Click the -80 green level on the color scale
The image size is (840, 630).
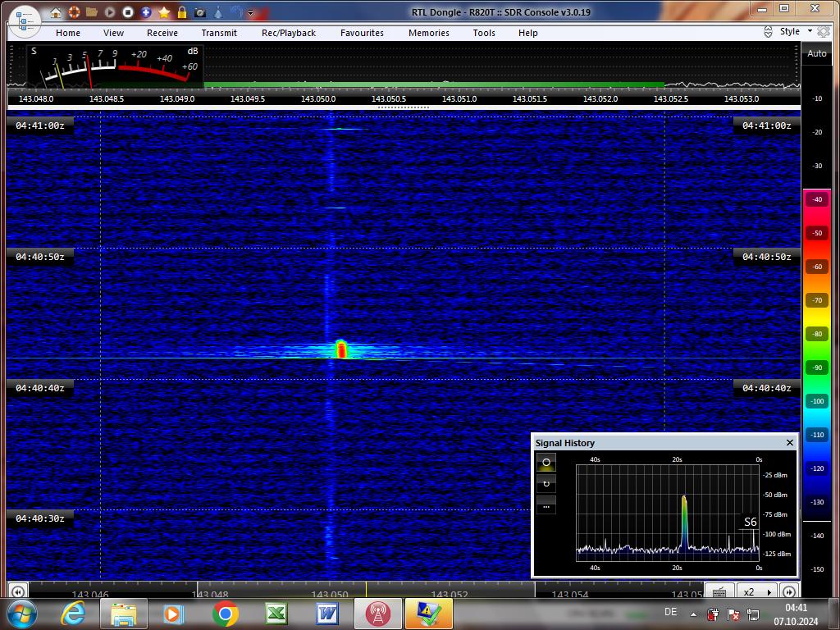817,334
